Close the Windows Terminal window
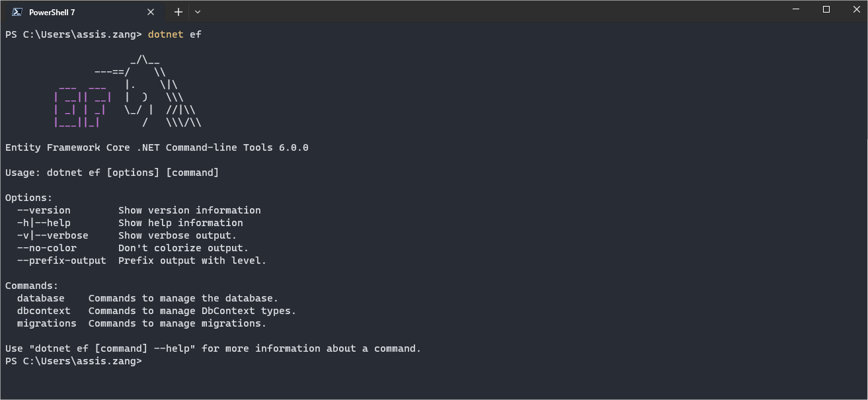Image resolution: width=868 pixels, height=400 pixels. 853,10
